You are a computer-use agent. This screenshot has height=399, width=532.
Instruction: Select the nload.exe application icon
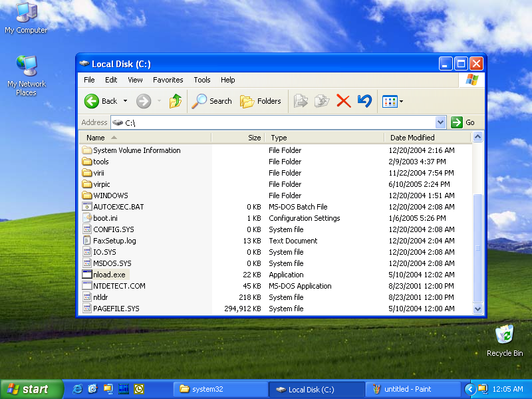coord(87,275)
